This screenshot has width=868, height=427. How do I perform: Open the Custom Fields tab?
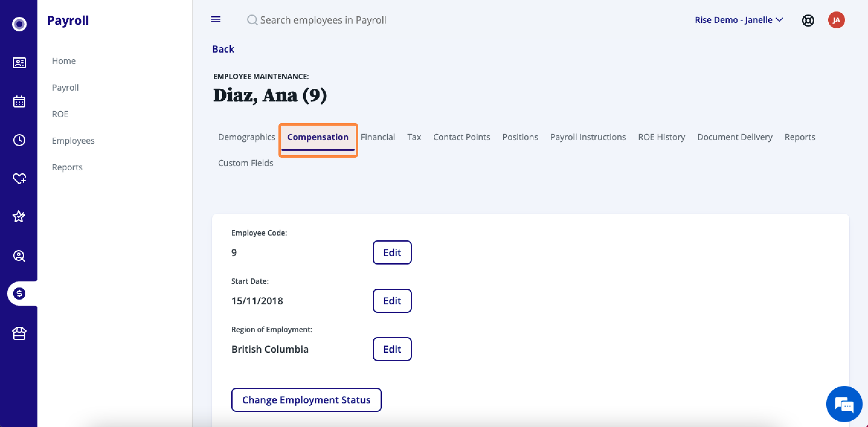(245, 163)
